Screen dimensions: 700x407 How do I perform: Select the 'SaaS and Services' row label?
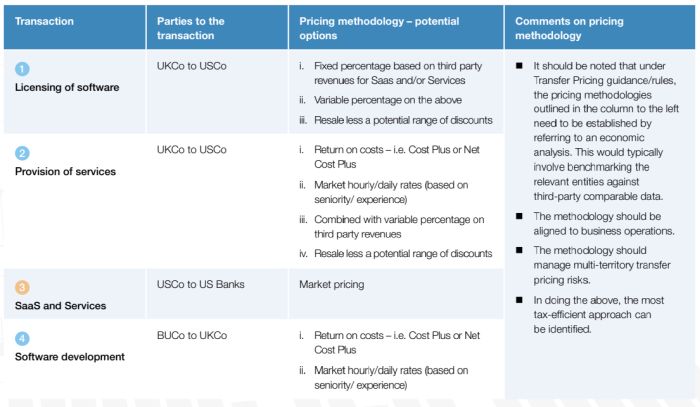[x=60, y=304]
